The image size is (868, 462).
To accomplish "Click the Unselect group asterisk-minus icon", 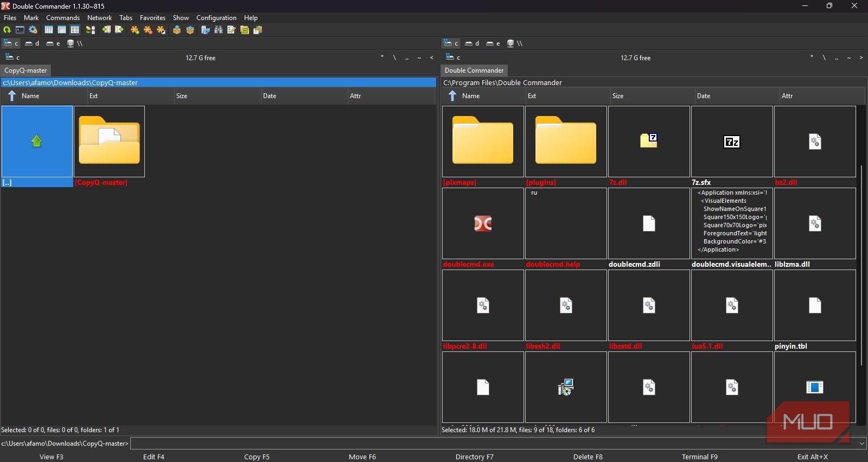I will [x=148, y=30].
